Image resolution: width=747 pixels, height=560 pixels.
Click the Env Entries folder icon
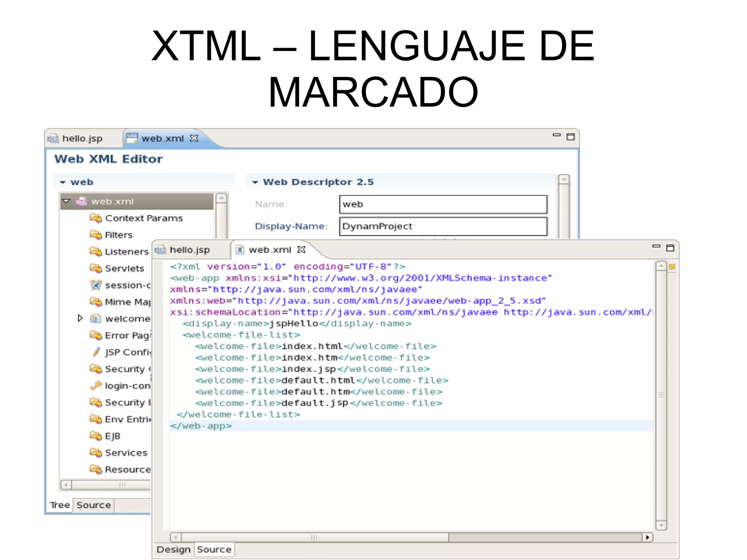(x=96, y=419)
